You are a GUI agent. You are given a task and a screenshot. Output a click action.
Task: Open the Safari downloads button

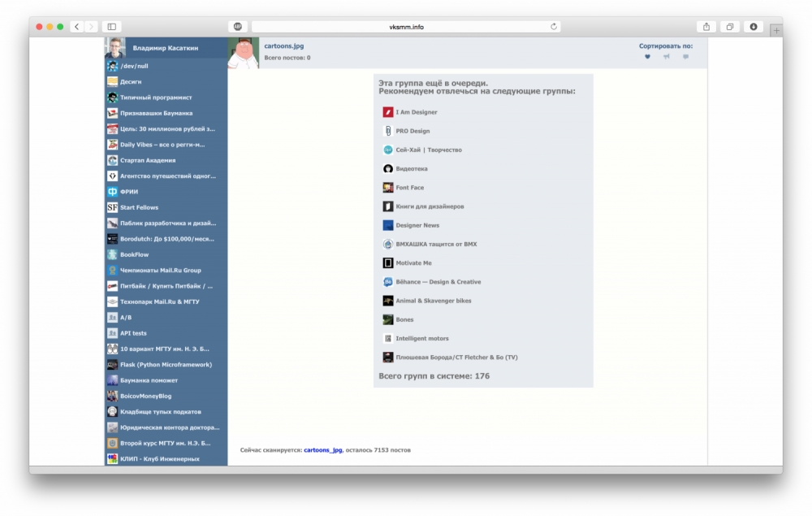(754, 27)
